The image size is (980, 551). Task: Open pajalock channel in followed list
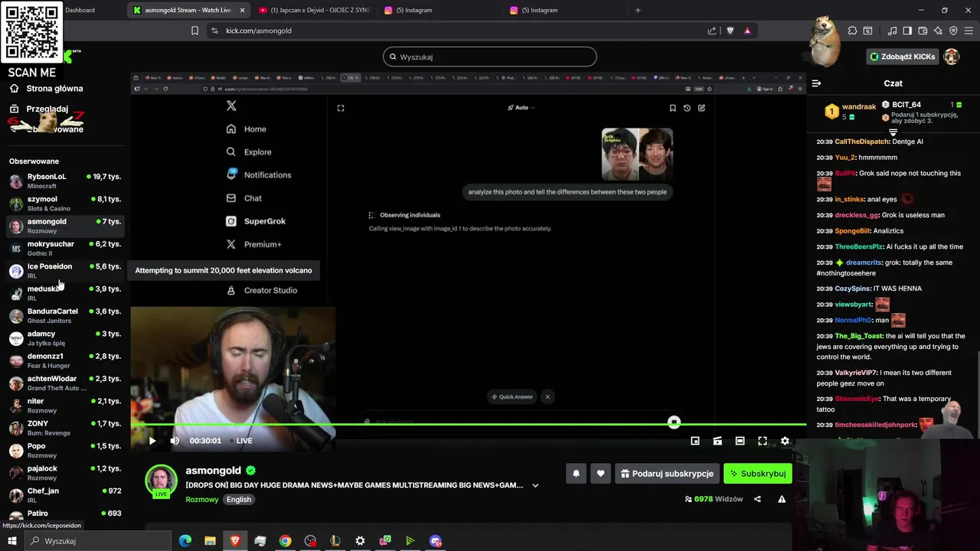click(x=64, y=472)
